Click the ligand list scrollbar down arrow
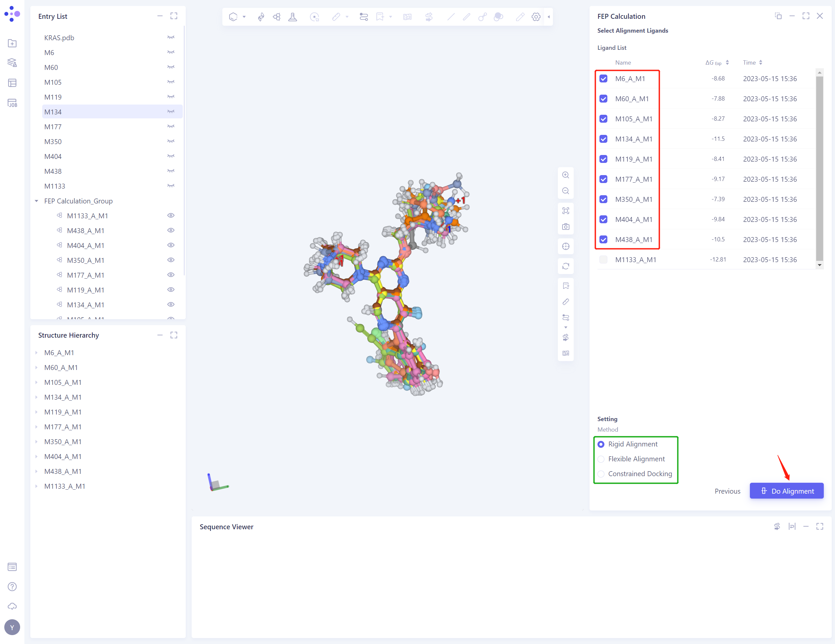 point(819,265)
